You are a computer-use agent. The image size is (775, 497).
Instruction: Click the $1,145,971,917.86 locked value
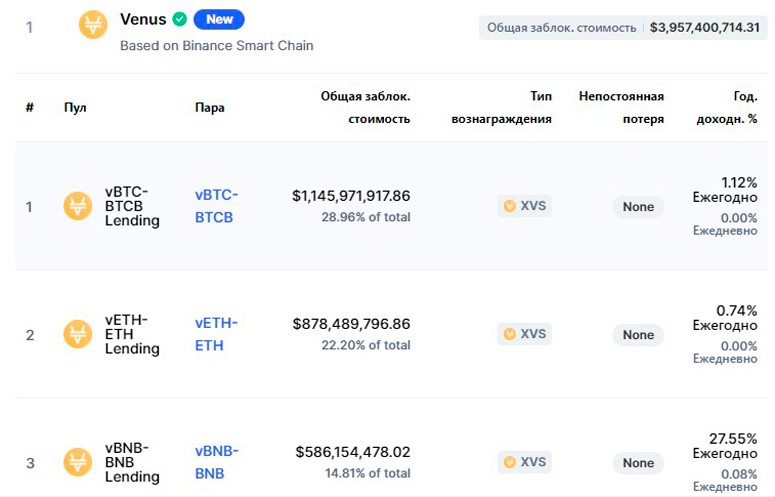point(351,196)
